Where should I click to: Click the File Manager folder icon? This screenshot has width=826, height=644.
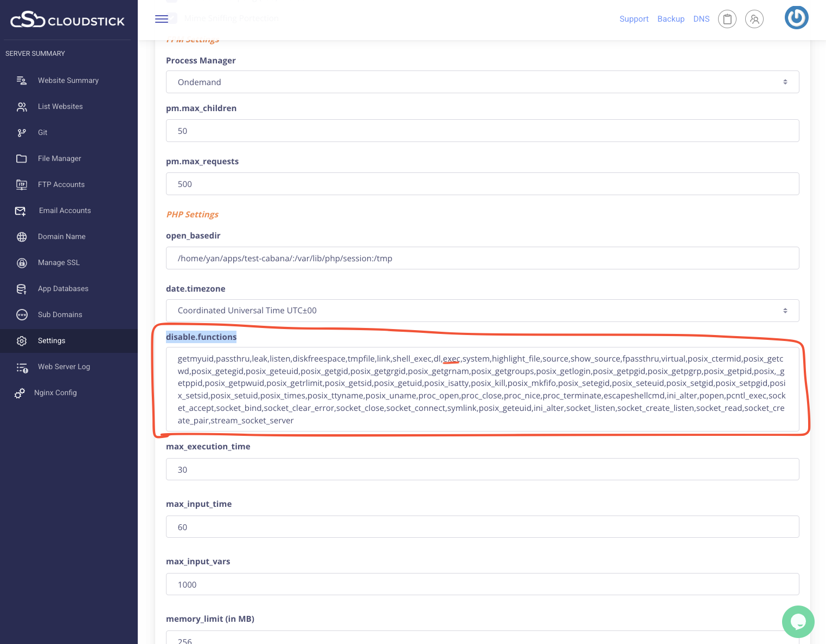[22, 159]
